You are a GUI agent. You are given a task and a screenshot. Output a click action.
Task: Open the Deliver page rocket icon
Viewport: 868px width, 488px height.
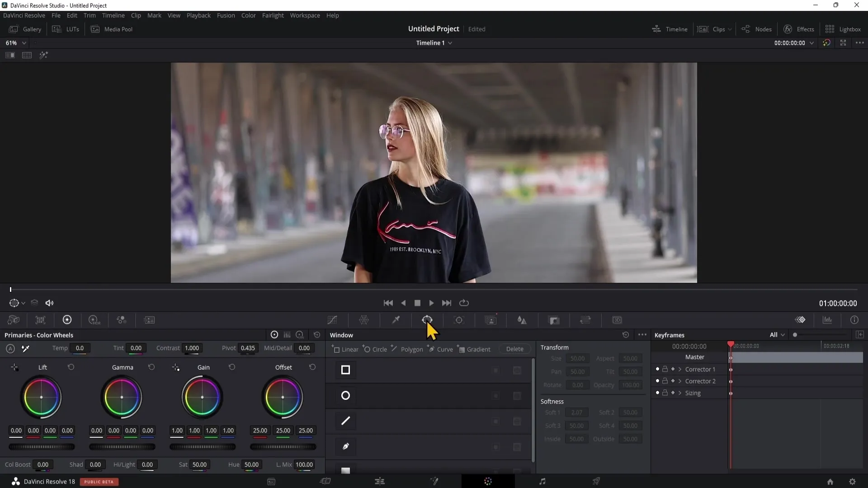596,481
